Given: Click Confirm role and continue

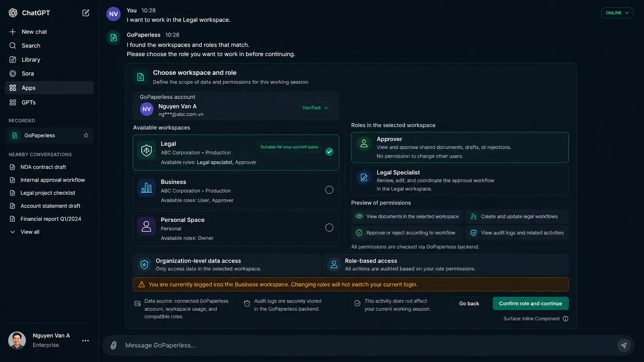Looking at the screenshot, I should point(530,304).
